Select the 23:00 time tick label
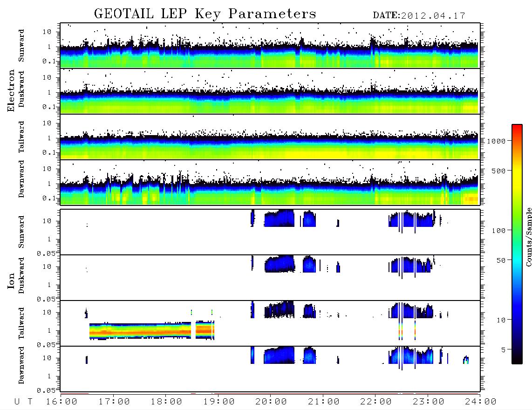Image resolution: width=532 pixels, height=410 pixels. coord(429,402)
